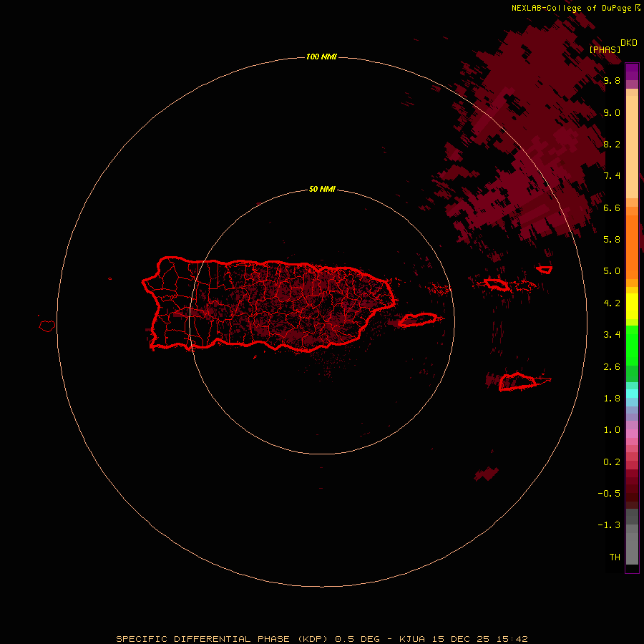The width and height of the screenshot is (644, 644).
Task: Click the 5.0 value on the color scale
Action: (x=612, y=271)
